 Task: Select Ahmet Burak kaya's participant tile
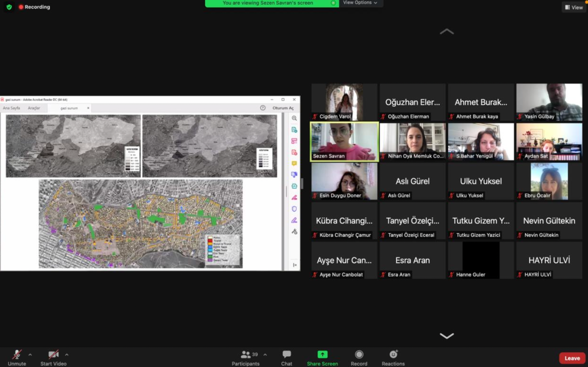pyautogui.click(x=481, y=102)
